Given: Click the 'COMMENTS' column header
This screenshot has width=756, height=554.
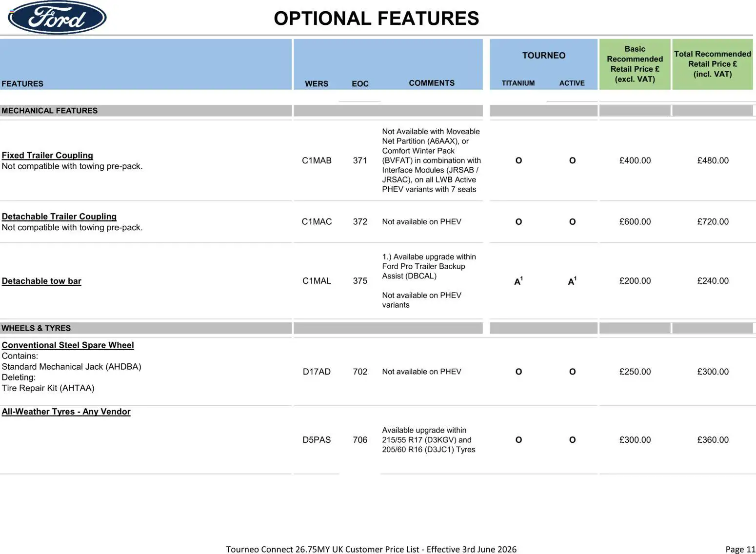Looking at the screenshot, I should pyautogui.click(x=432, y=83).
